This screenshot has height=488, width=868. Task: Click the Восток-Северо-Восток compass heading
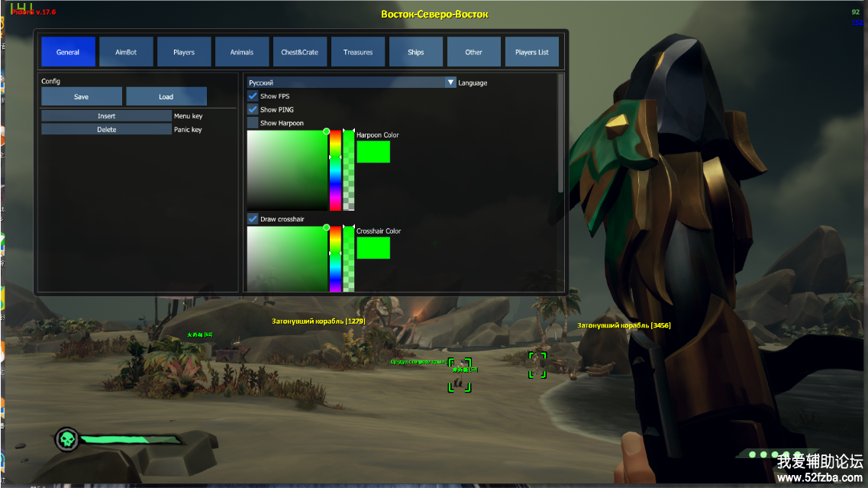click(434, 15)
